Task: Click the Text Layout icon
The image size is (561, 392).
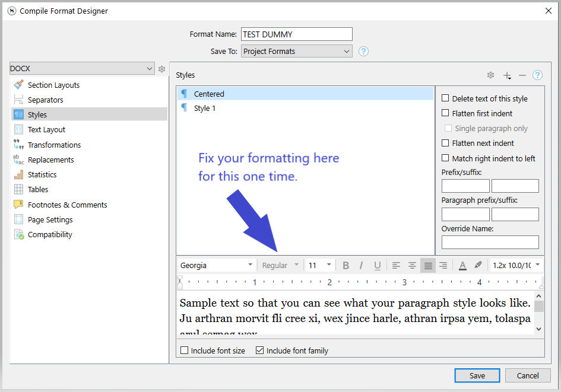Action: (18, 129)
